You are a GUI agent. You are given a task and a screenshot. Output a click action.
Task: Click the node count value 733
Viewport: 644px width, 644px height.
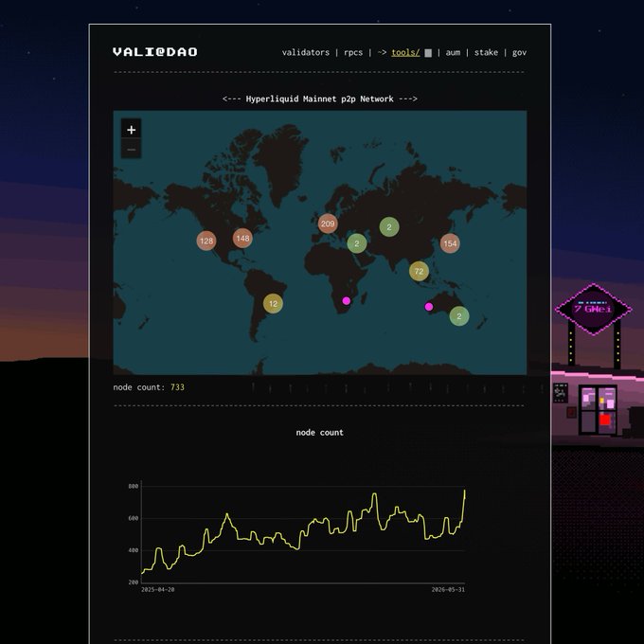click(177, 387)
